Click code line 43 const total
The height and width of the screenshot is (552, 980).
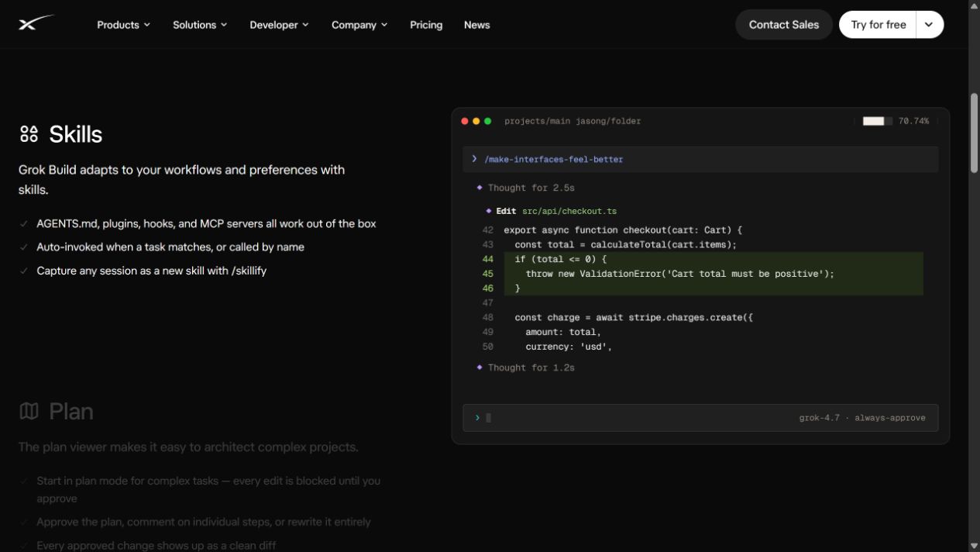pos(626,245)
